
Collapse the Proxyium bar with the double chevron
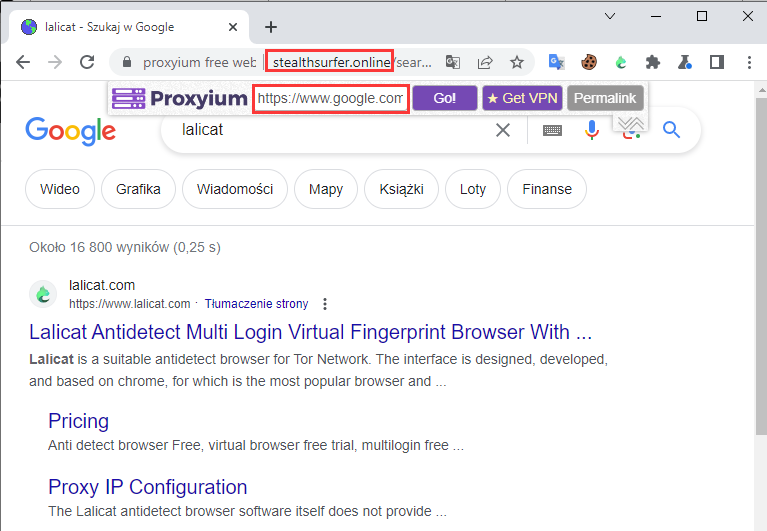pyautogui.click(x=631, y=123)
